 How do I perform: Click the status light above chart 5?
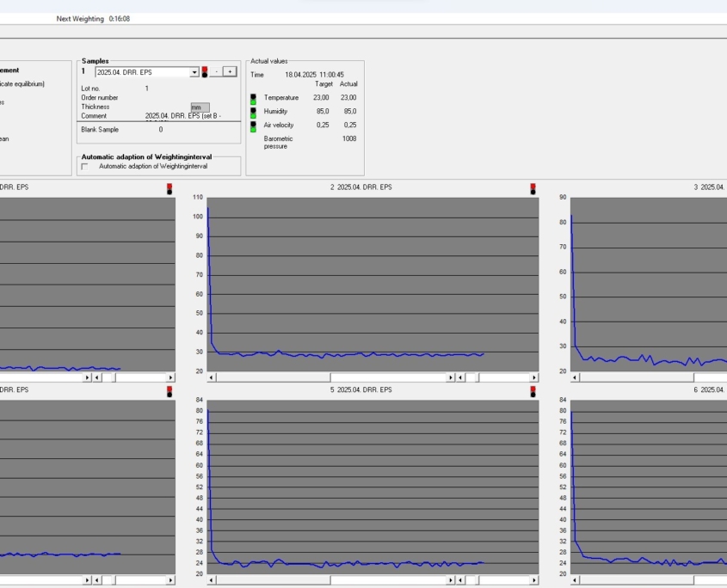pyautogui.click(x=533, y=390)
